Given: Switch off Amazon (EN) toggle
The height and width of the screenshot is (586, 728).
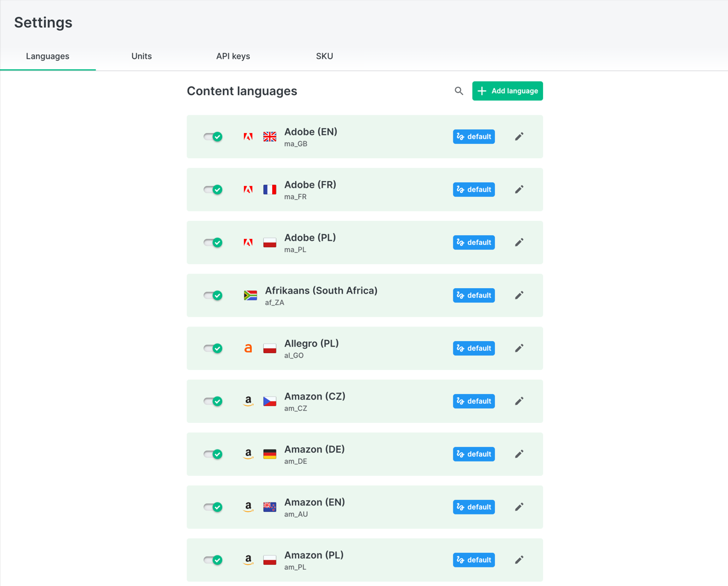Looking at the screenshot, I should coord(213,507).
